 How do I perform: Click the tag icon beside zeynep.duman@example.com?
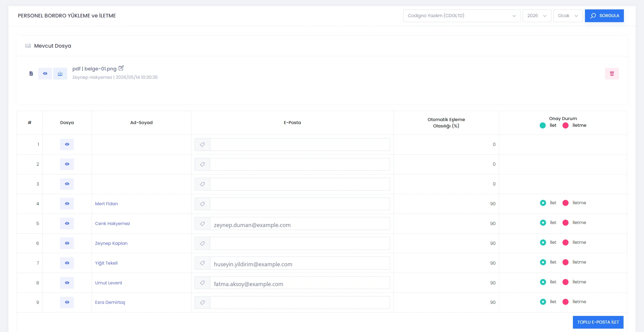point(202,224)
